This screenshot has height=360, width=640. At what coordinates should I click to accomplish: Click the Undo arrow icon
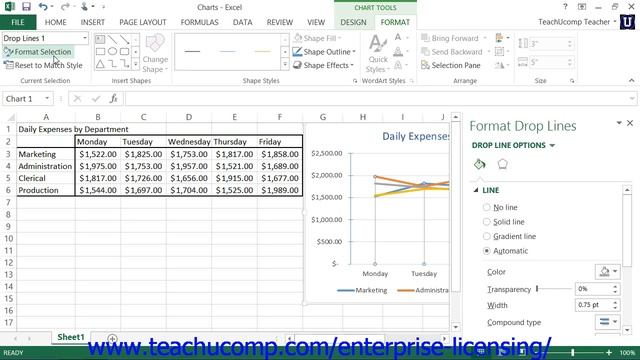tap(42, 7)
